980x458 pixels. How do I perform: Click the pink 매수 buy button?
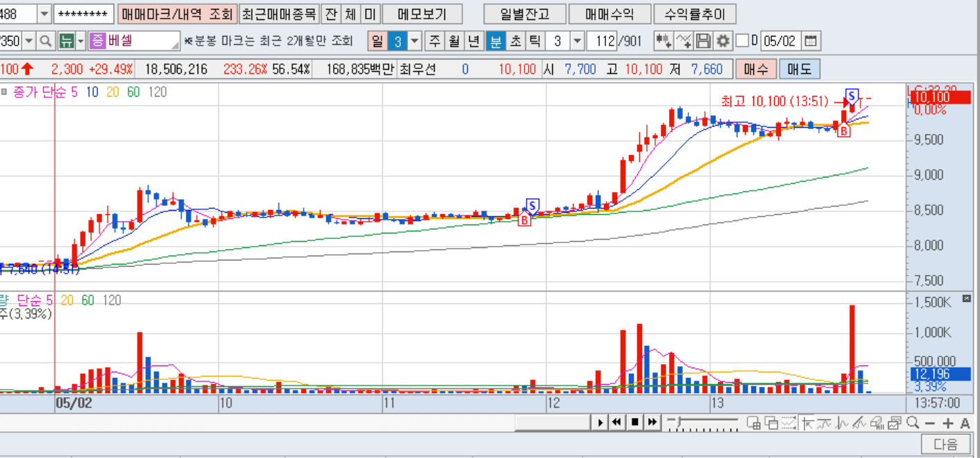click(x=756, y=69)
